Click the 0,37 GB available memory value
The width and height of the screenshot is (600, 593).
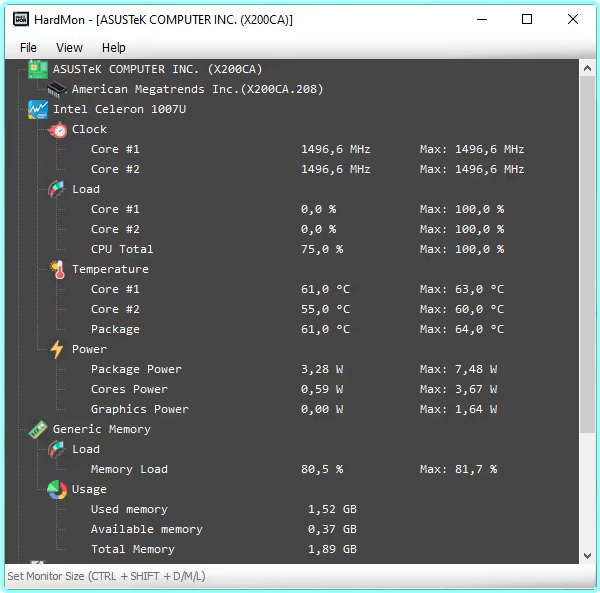coord(333,529)
